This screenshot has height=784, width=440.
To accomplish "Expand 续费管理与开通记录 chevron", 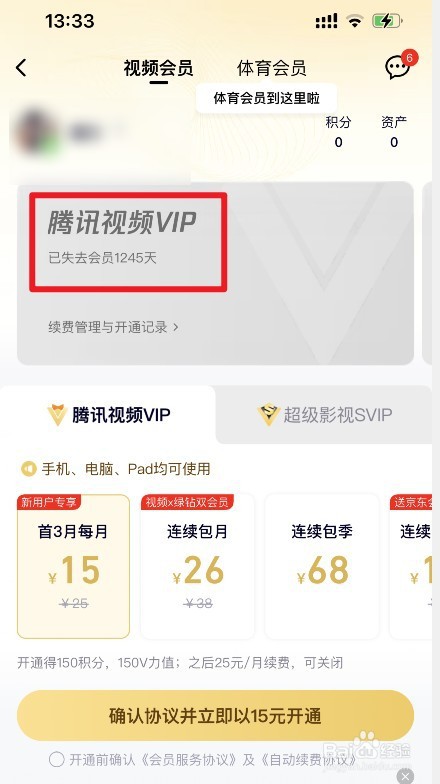I will (x=176, y=327).
